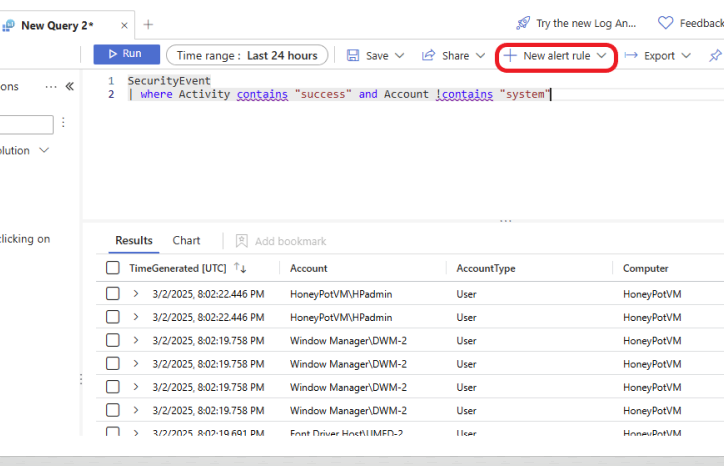Run the query with the Run button
Viewport: 724px width, 466px height.
click(x=127, y=54)
